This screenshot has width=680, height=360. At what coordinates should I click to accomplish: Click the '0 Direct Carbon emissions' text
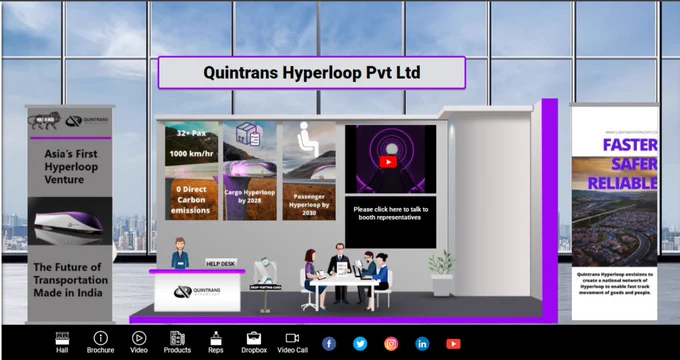pos(191,200)
